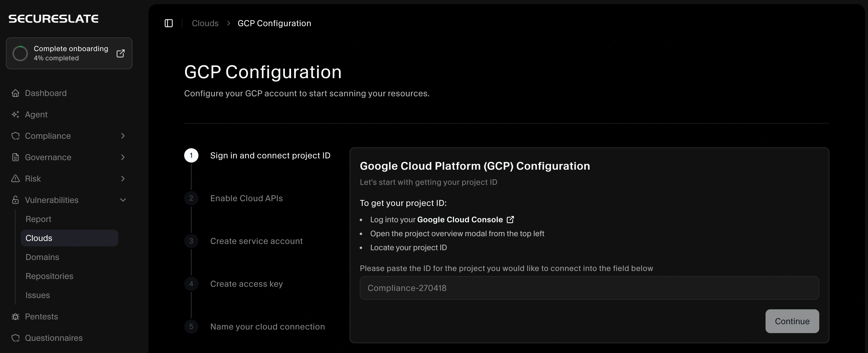Click the Clouds breadcrumb link
Image resolution: width=868 pixels, height=353 pixels.
pyautogui.click(x=205, y=23)
